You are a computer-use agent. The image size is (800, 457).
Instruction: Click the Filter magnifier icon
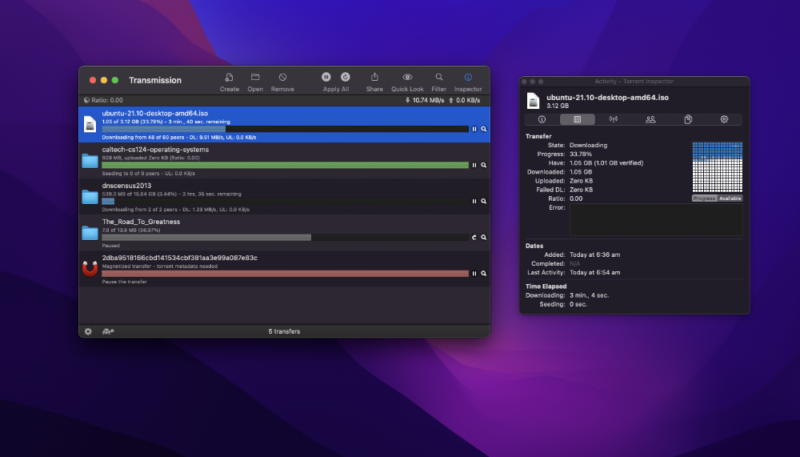[439, 77]
